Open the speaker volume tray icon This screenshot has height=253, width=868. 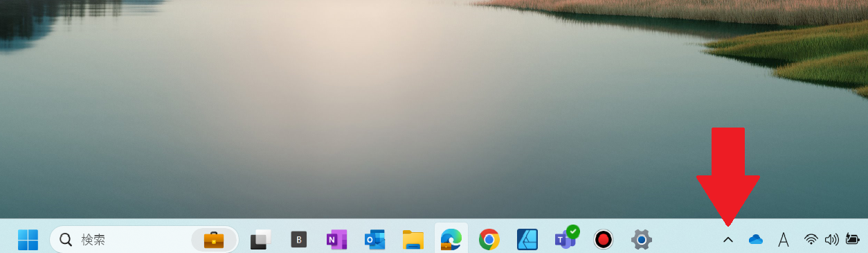coord(831,240)
